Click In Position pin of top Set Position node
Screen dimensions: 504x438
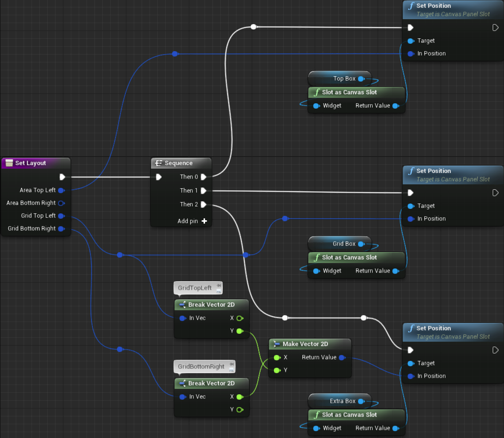[411, 54]
